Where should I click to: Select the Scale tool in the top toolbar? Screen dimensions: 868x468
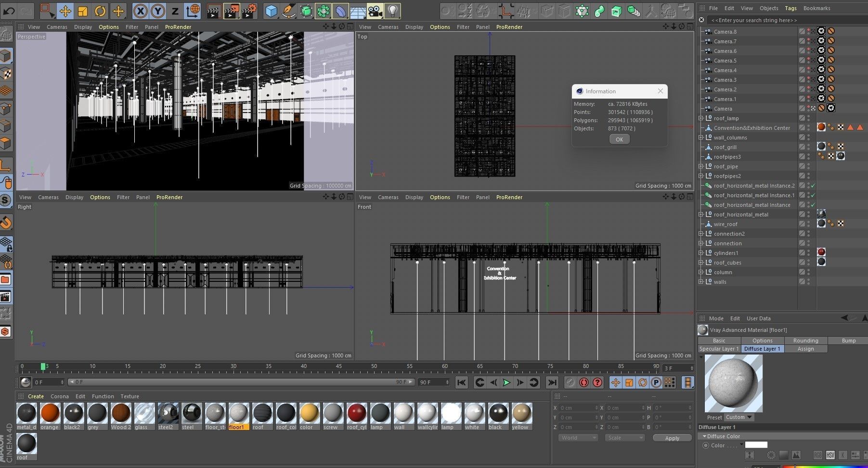pyautogui.click(x=83, y=11)
